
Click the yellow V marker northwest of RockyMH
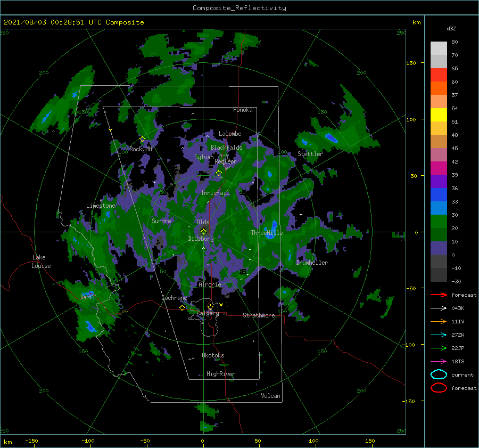point(110,130)
